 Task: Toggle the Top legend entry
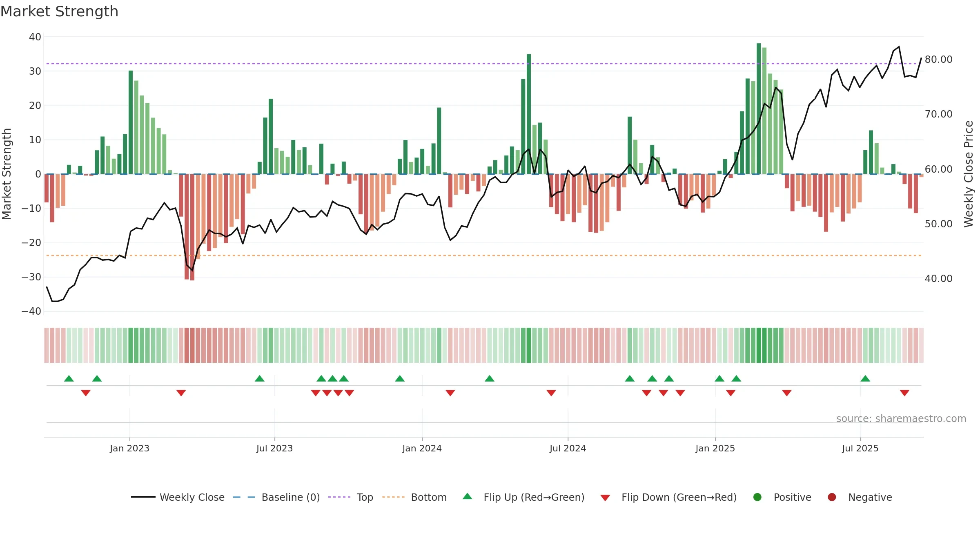tap(351, 497)
